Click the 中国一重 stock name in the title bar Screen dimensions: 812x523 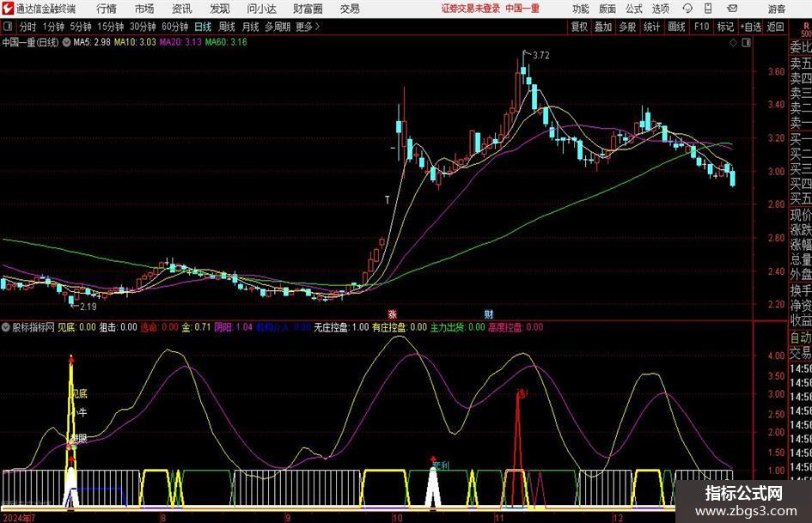(x=522, y=9)
